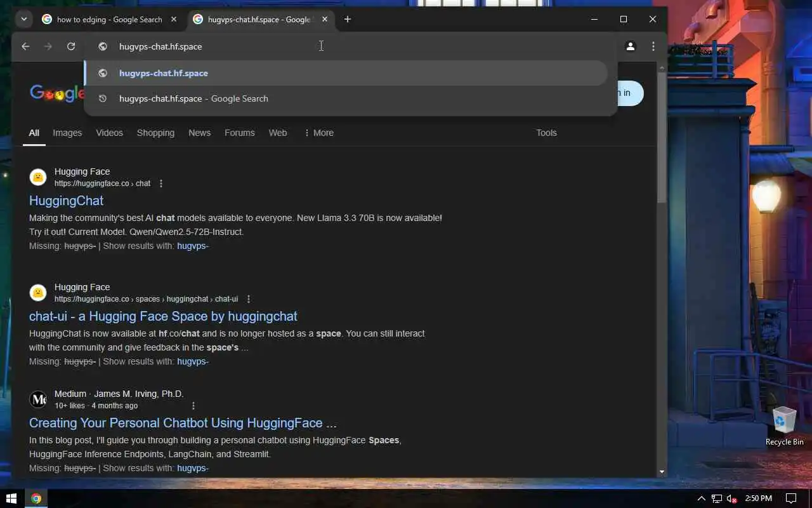Open the clock showing 2:50 PM
The width and height of the screenshot is (812, 508).
tap(758, 498)
